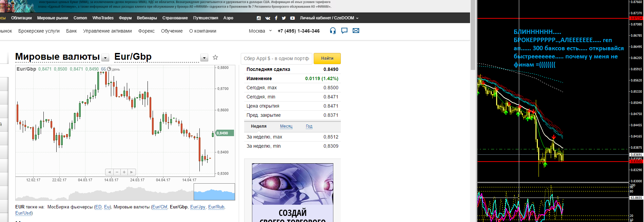Open Finam's Twitter page icon
The image size is (644, 222).
click(284, 18)
